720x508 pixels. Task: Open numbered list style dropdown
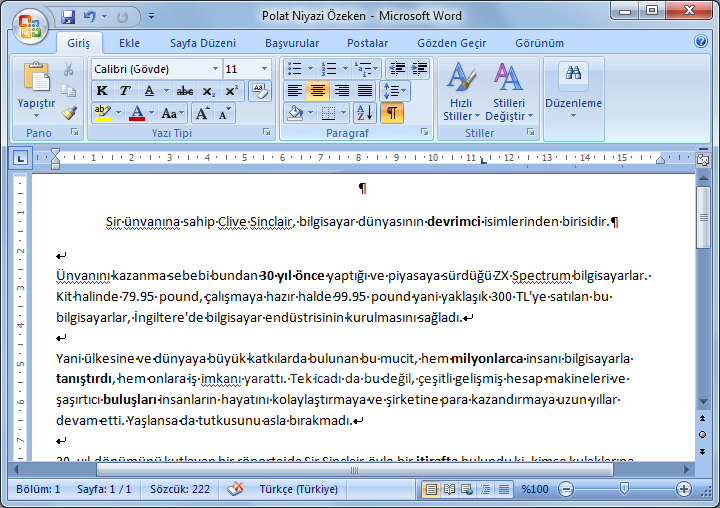tap(345, 69)
